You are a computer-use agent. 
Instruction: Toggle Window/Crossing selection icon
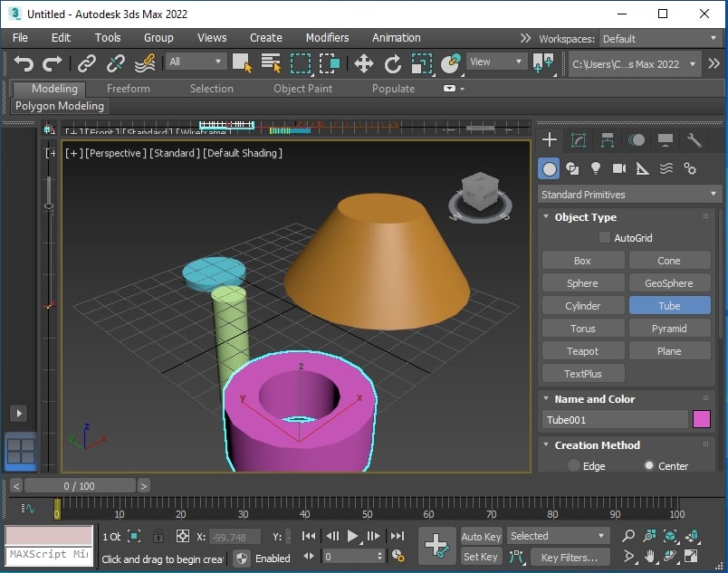click(330, 63)
